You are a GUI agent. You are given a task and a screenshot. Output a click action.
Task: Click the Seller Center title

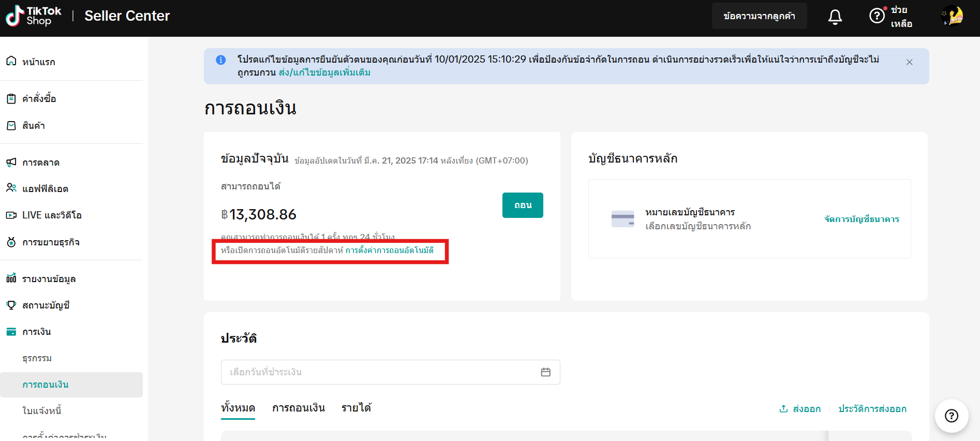pyautogui.click(x=127, y=16)
